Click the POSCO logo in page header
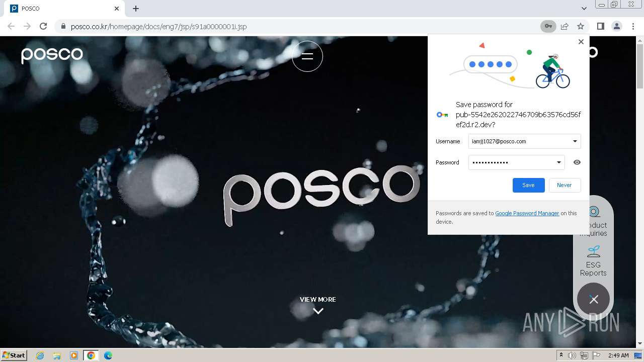Screen dimensions: 644x362 [52, 55]
